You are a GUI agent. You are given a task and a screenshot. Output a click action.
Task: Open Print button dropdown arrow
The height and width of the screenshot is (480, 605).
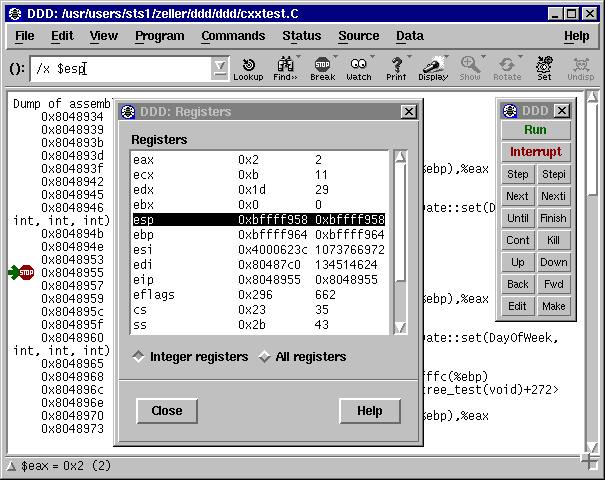[409, 57]
